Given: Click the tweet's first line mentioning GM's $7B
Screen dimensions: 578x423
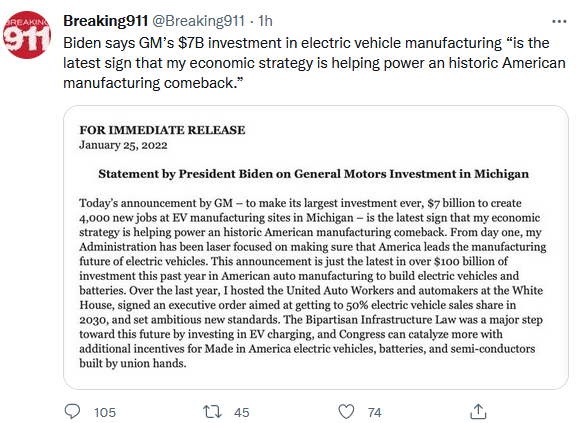Looking at the screenshot, I should (x=306, y=43).
